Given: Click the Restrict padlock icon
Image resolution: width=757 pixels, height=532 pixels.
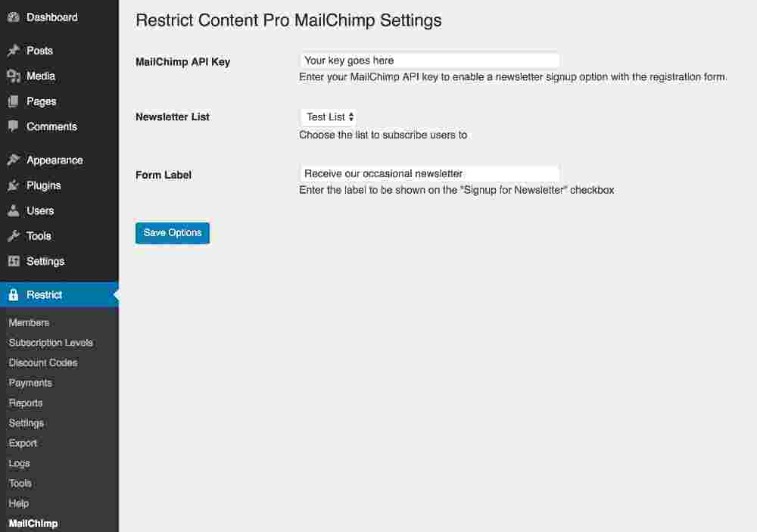Looking at the screenshot, I should coord(14,295).
